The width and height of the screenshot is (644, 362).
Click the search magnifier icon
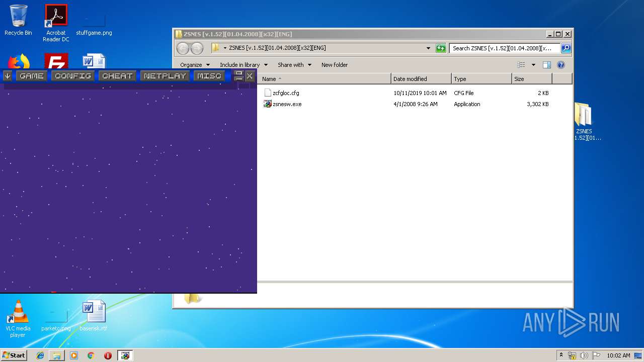point(566,48)
